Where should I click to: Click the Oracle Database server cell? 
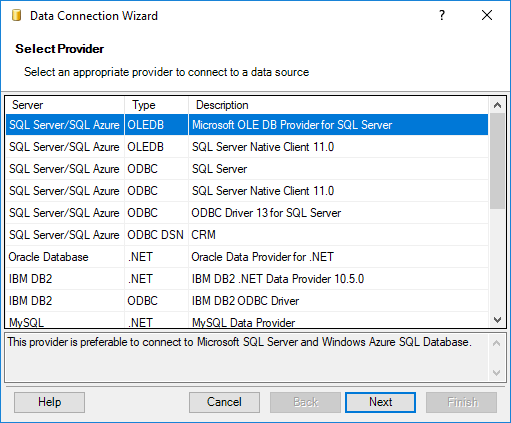pos(65,257)
